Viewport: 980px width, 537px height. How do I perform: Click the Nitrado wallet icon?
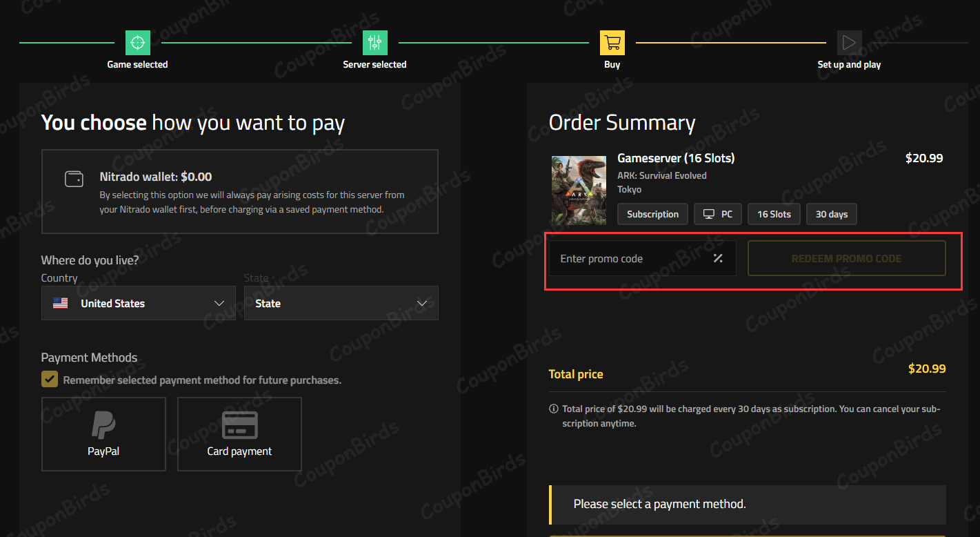point(74,179)
